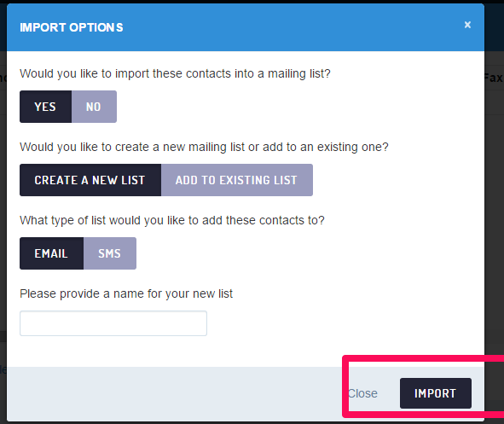Viewport: 504px width, 424px height.
Task: Click the mailing list import question text
Action: point(175,73)
